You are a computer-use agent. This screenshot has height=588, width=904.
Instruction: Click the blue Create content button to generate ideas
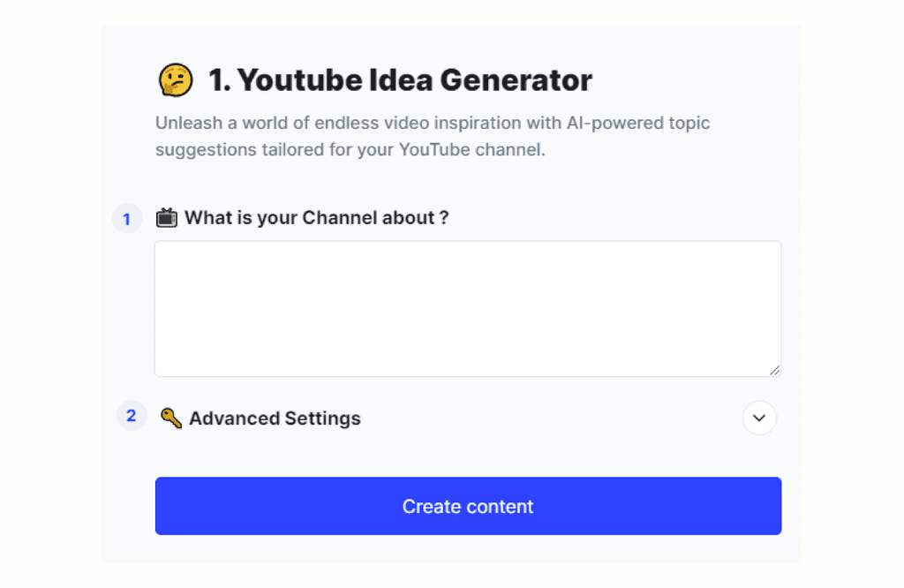click(x=468, y=506)
